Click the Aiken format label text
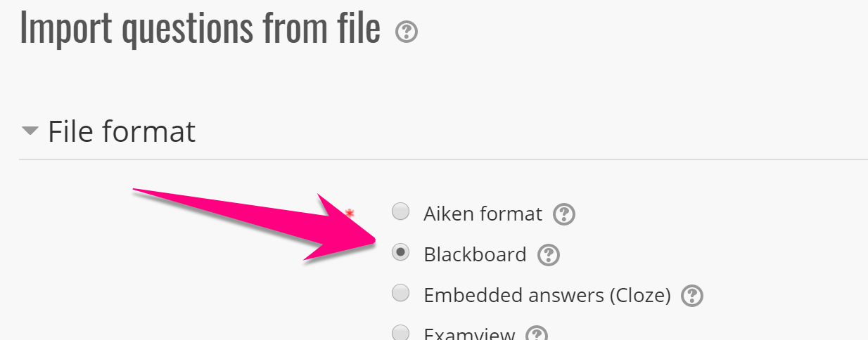This screenshot has width=868, height=340. [483, 214]
